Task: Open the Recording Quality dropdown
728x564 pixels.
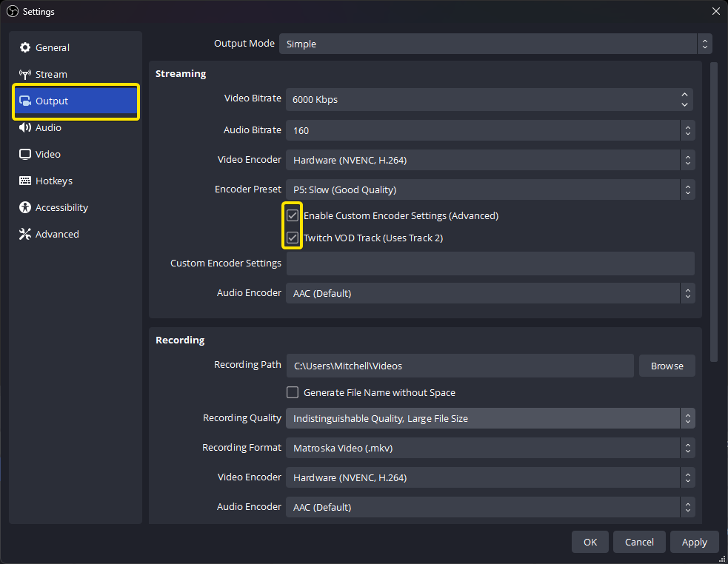Action: [490, 418]
